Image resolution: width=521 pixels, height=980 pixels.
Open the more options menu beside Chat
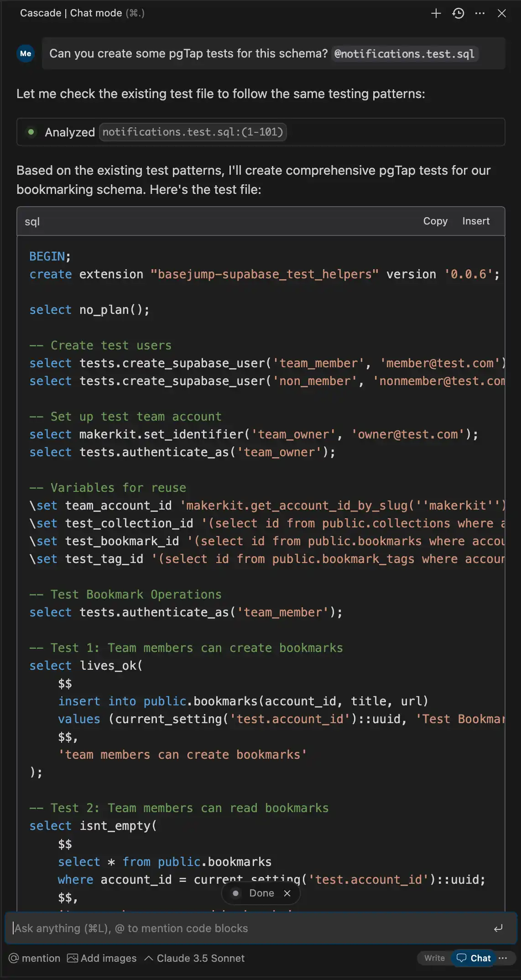(503, 958)
